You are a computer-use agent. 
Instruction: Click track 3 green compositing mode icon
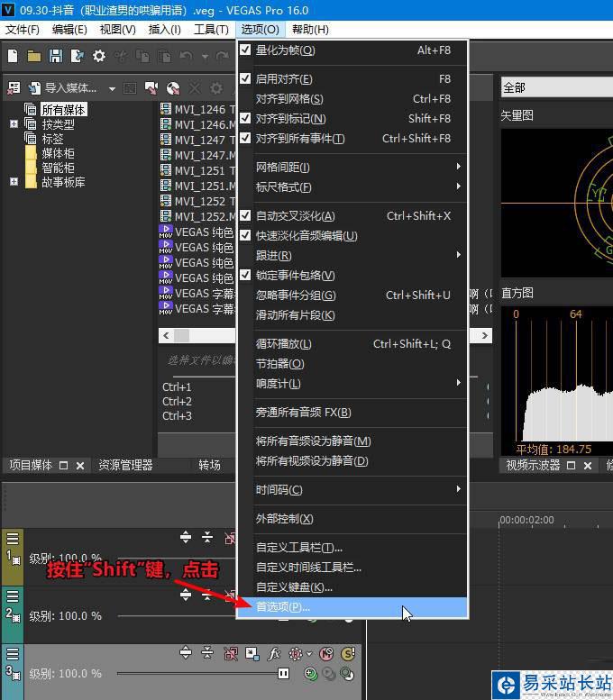(310, 673)
